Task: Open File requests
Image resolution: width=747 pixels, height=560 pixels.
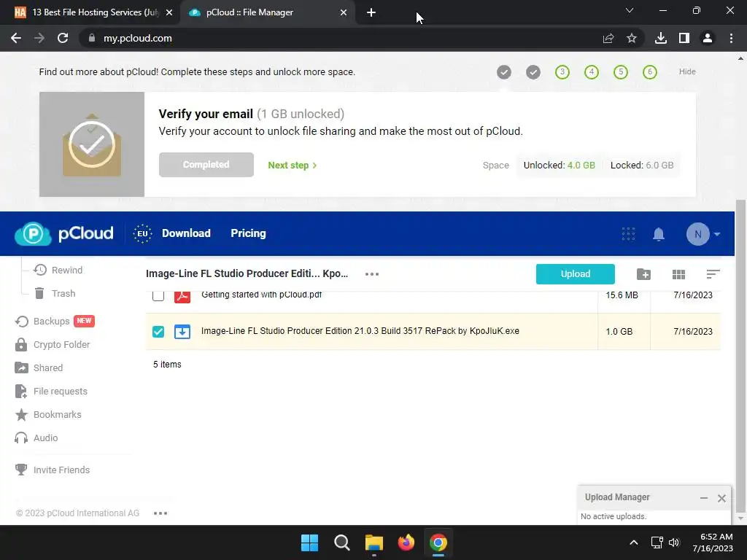Action: [x=51, y=391]
